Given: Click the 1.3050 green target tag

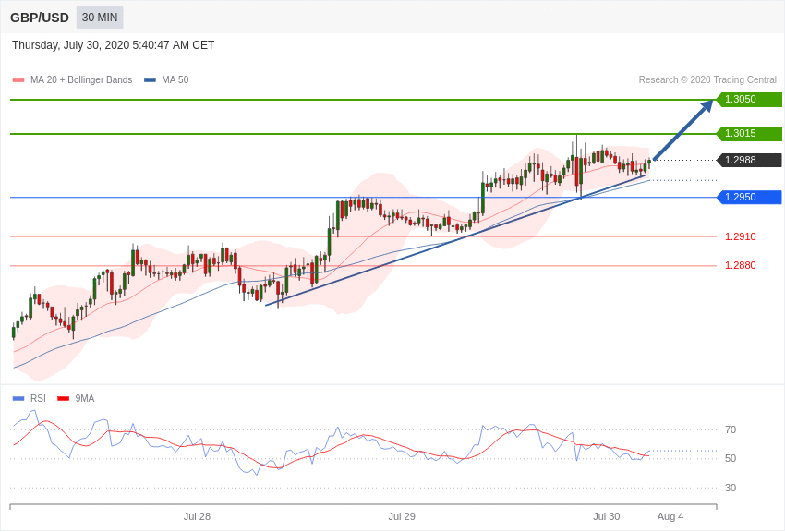Looking at the screenshot, I should (748, 99).
